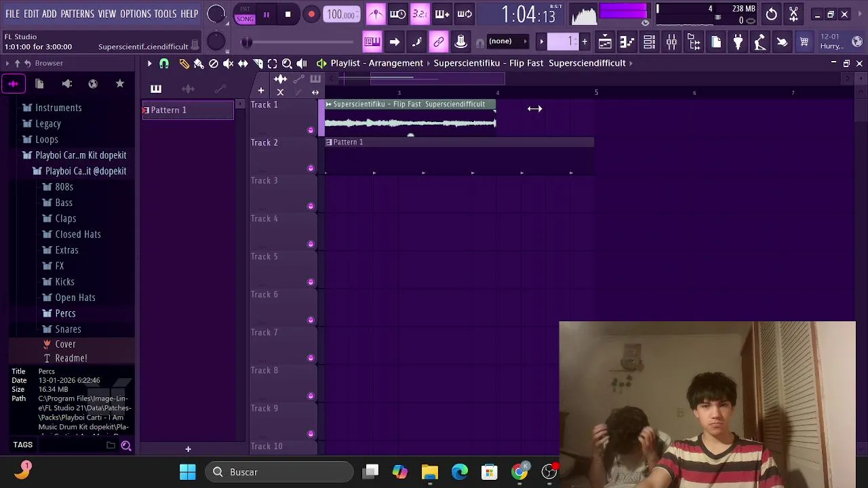The image size is (868, 488).
Task: Select the Slip tool in Playlist
Action: [243, 64]
